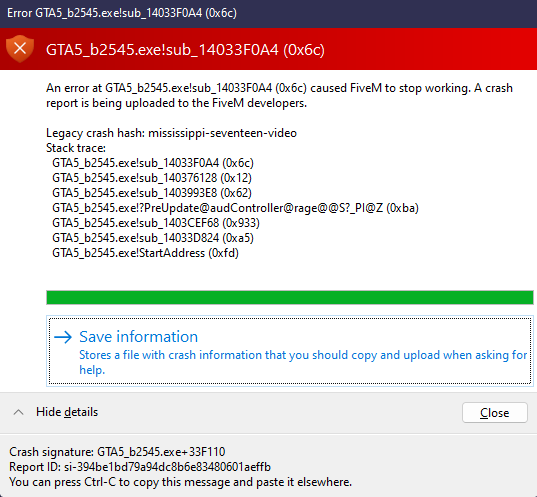Click the Ctrl-C copy hint text
Viewport: 537px width, 497px height.
click(180, 482)
